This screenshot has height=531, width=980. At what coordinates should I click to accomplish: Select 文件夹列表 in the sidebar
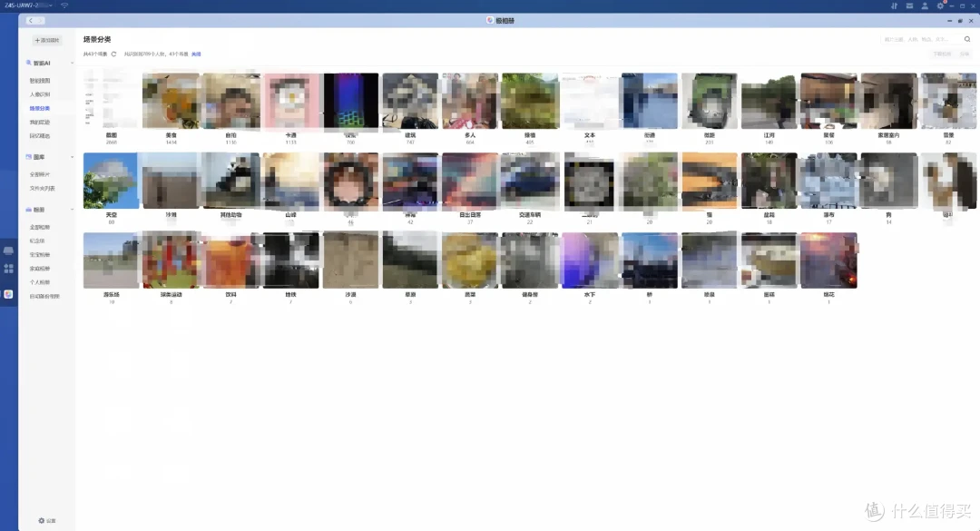point(43,188)
